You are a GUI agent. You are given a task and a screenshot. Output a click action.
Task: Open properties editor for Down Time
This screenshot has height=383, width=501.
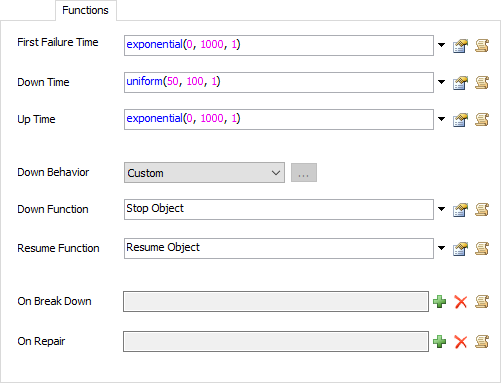[460, 83]
